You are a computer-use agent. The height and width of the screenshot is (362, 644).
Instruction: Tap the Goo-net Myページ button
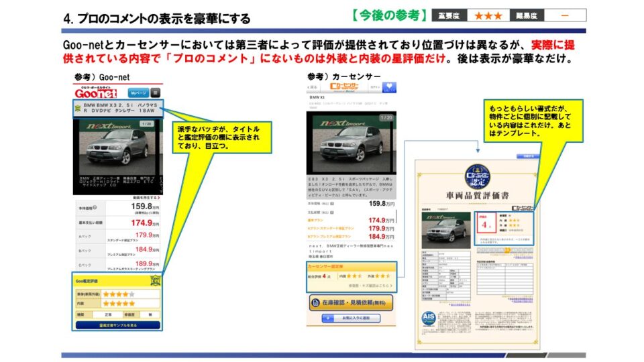pyautogui.click(x=138, y=93)
